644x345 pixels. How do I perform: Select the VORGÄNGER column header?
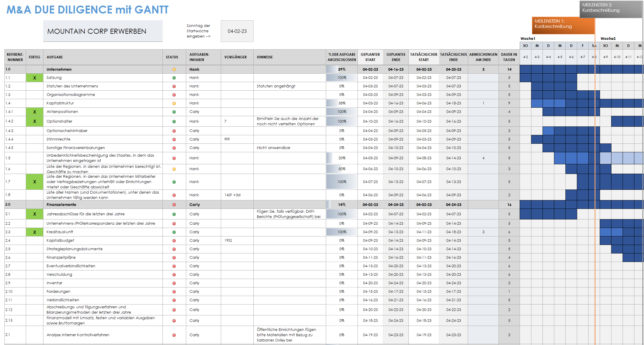[237, 57]
